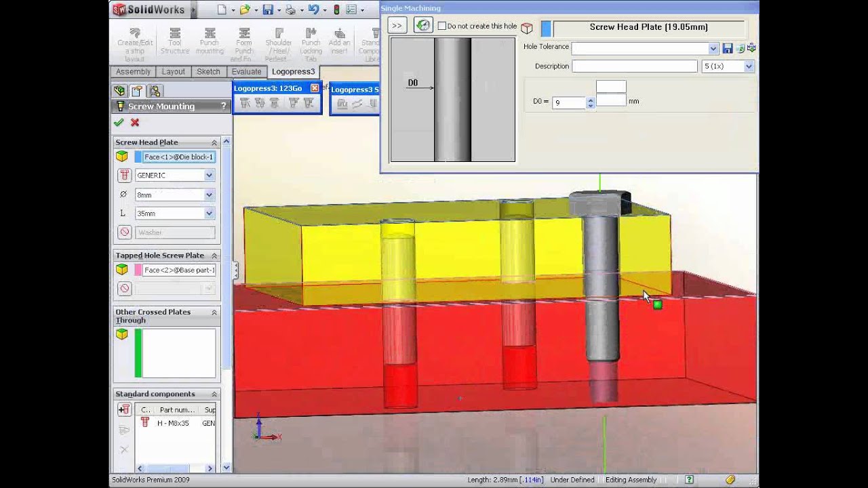The image size is (868, 488).
Task: Select the Logopress3 tab
Action: tap(293, 72)
